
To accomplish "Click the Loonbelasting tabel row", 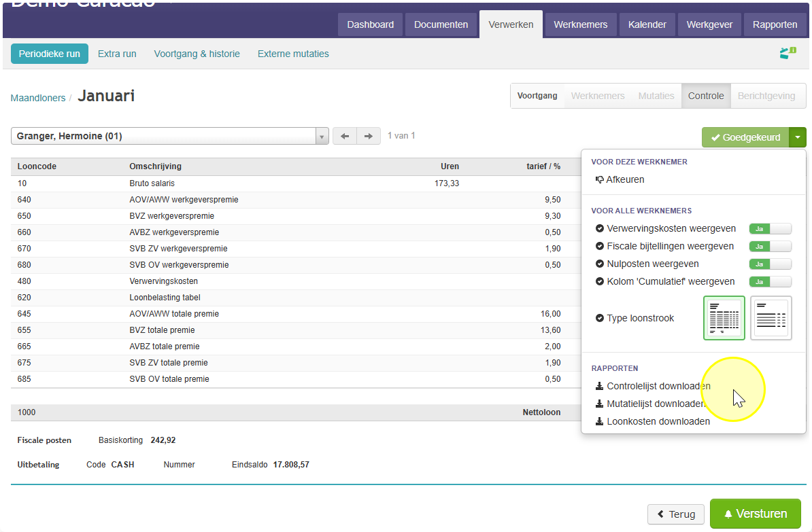I will point(295,298).
